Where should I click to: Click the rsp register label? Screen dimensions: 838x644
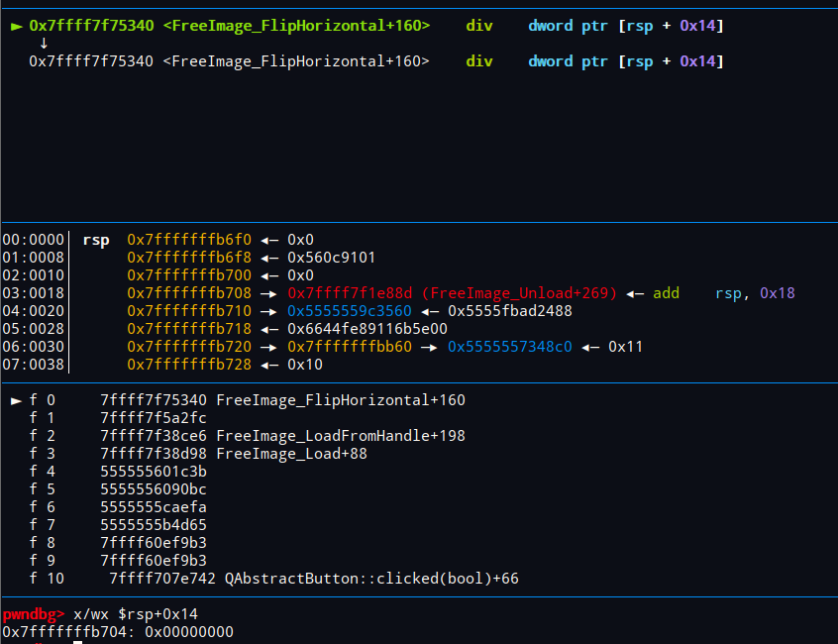coord(95,239)
